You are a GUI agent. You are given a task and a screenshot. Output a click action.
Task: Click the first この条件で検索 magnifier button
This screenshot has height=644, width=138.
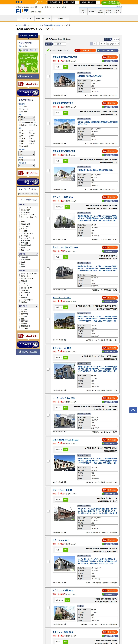[x=28, y=93]
